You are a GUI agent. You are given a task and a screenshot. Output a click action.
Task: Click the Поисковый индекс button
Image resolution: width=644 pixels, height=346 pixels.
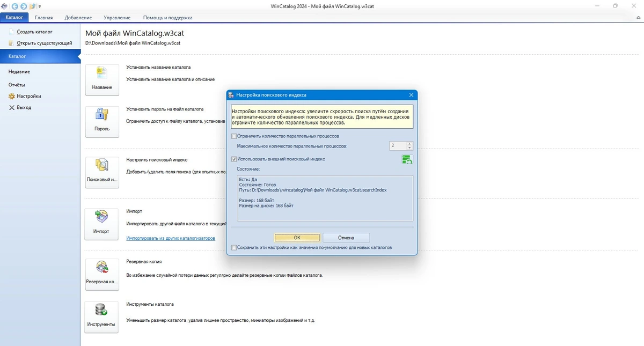102,173
